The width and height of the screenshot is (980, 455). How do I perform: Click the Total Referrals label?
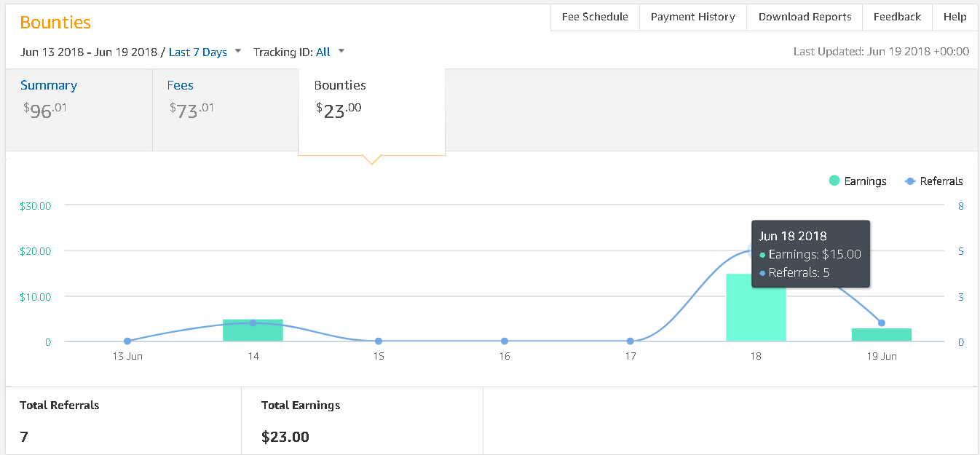click(x=59, y=405)
